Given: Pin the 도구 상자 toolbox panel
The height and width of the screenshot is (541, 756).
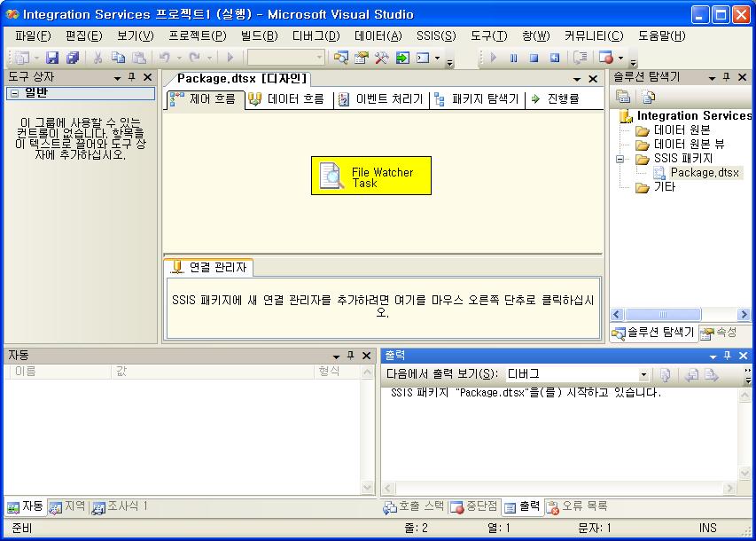Looking at the screenshot, I should point(132,77).
